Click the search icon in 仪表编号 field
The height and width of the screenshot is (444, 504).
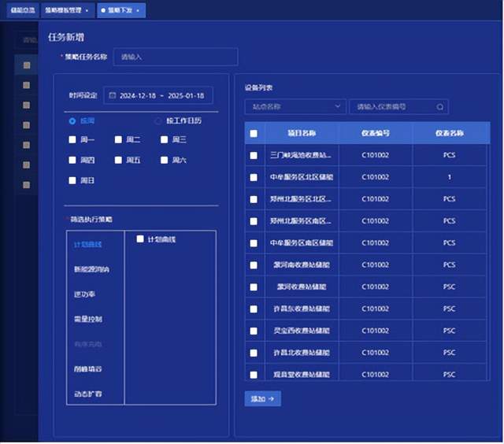point(439,106)
